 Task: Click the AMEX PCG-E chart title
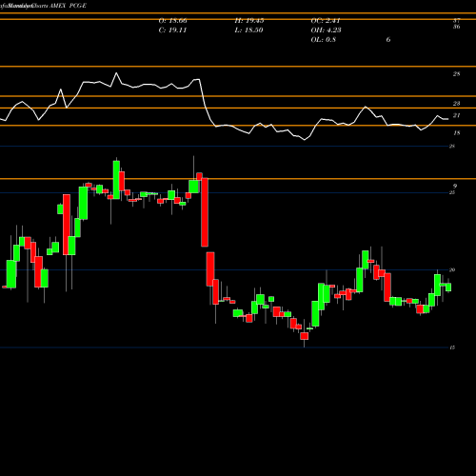(x=68, y=6)
